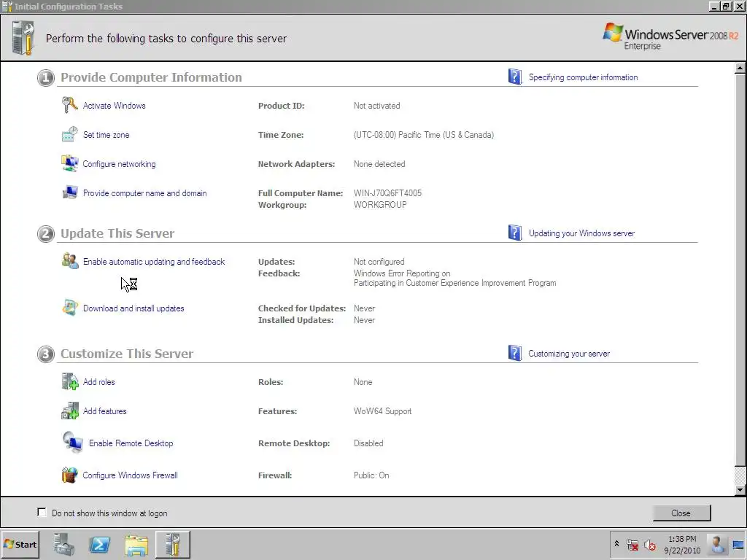Click the scrollbar up arrow
Screen dimensions: 747x560
[740, 68]
